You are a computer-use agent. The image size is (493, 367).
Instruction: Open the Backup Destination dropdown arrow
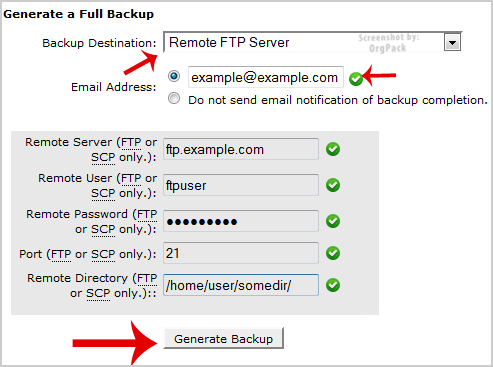click(x=452, y=42)
